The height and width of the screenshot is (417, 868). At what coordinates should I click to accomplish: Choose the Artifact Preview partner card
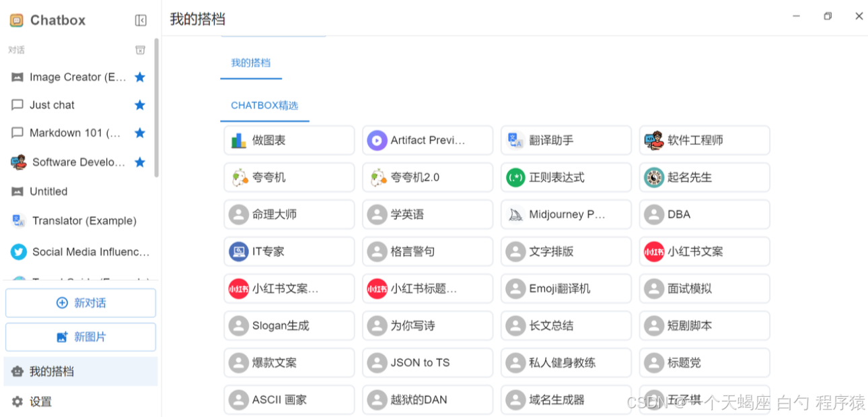[428, 140]
